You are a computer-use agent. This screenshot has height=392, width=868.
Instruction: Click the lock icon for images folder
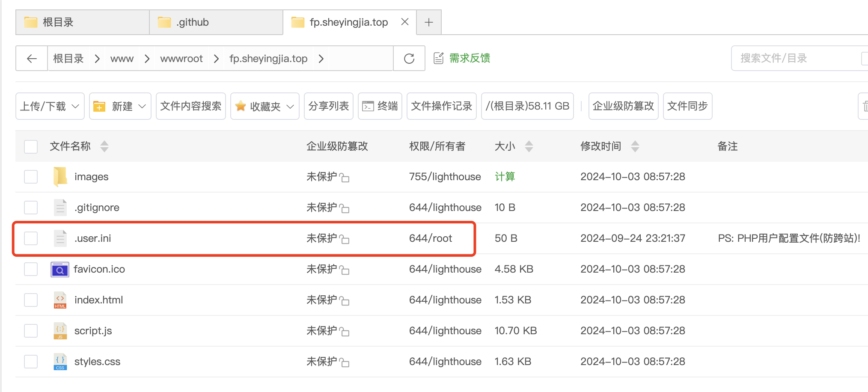345,178
